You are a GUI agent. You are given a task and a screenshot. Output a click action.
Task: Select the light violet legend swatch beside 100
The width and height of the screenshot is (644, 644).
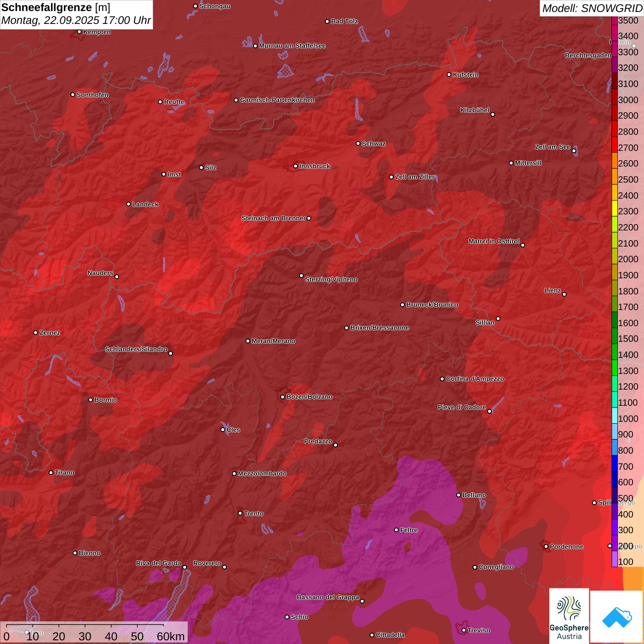click(x=615, y=559)
